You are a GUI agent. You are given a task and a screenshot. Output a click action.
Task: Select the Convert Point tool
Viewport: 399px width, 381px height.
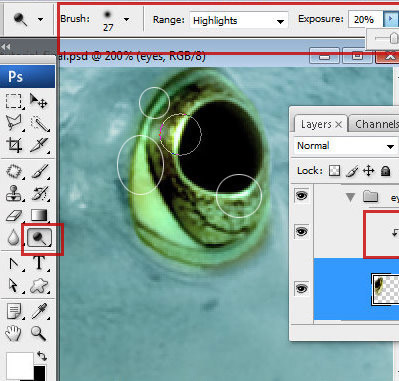[14, 264]
